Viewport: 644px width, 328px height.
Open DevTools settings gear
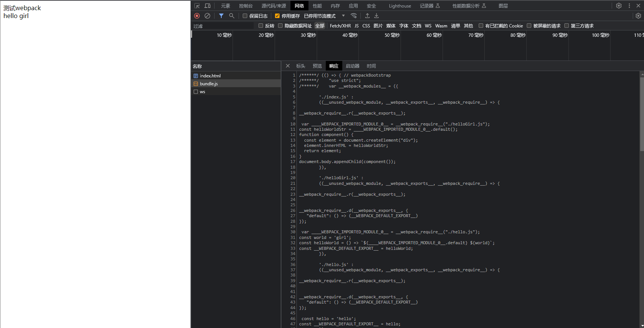tap(619, 6)
